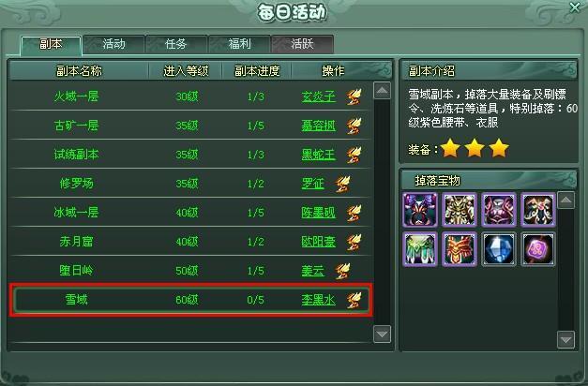Select the 冰域一层 dungeon row
Viewport: 588px width, 386px height.
[190, 213]
